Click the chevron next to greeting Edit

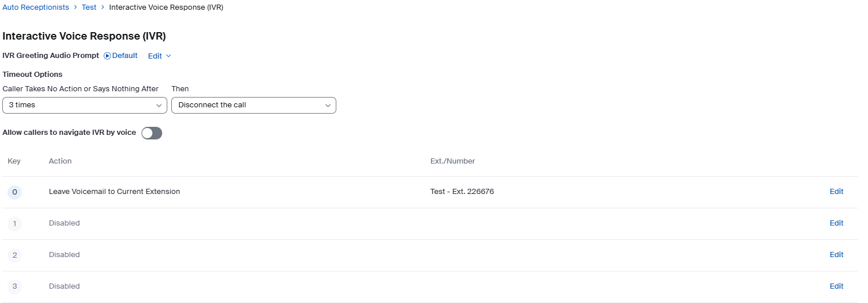(168, 56)
